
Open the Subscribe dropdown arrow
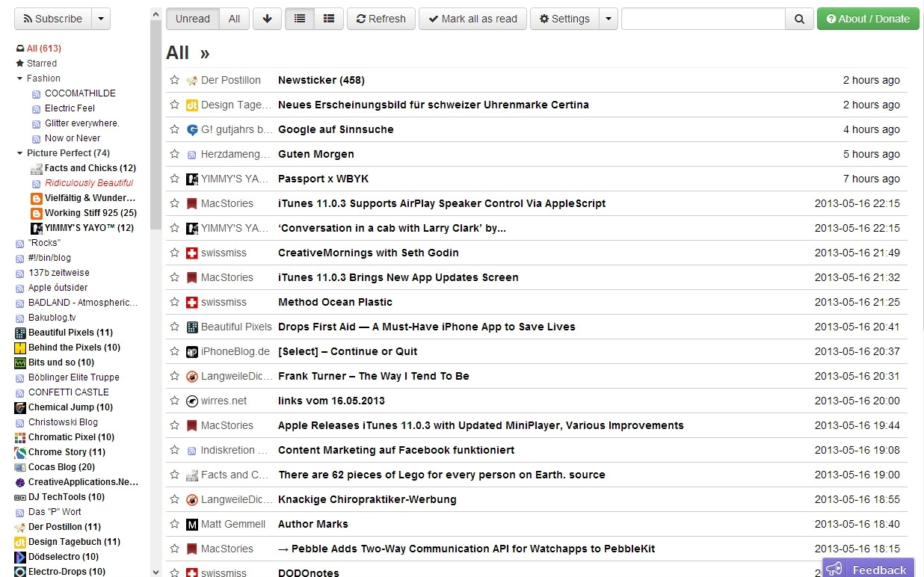[101, 19]
